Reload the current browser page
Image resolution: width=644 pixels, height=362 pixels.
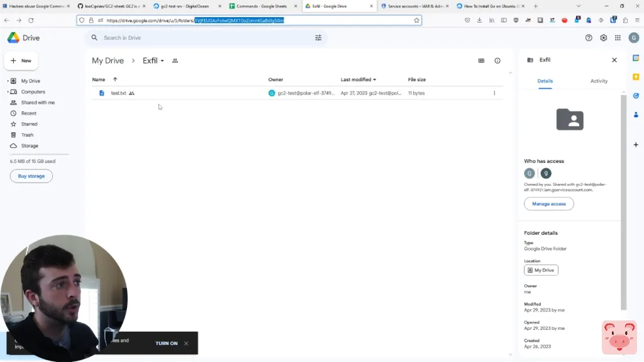point(31,20)
